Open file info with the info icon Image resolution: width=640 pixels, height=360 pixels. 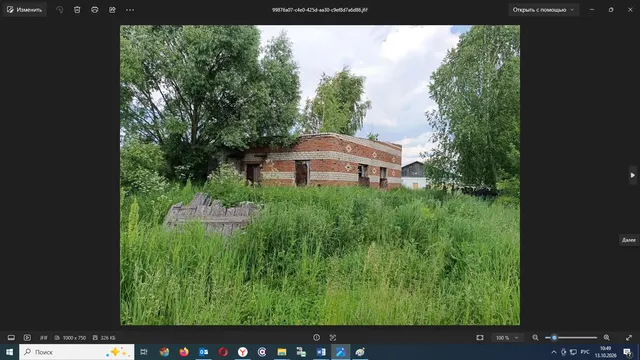pos(316,338)
